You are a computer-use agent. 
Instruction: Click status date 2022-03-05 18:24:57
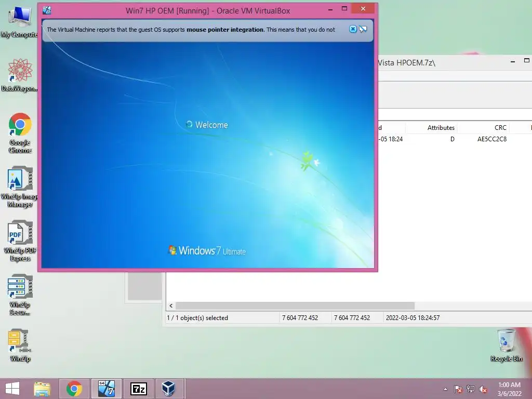pos(413,318)
